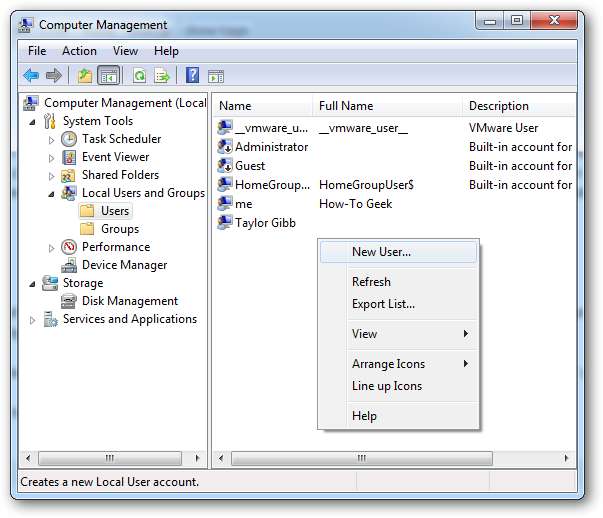Expand the Event Viewer node arrow
This screenshot has height=518, width=603.
(x=52, y=158)
